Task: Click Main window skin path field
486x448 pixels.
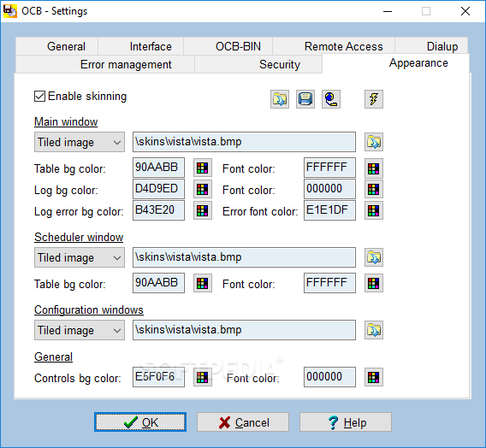Action: click(x=244, y=142)
